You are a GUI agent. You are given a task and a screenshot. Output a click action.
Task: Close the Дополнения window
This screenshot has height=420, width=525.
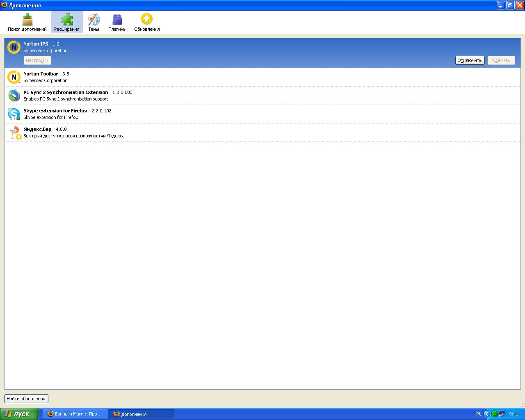520,5
